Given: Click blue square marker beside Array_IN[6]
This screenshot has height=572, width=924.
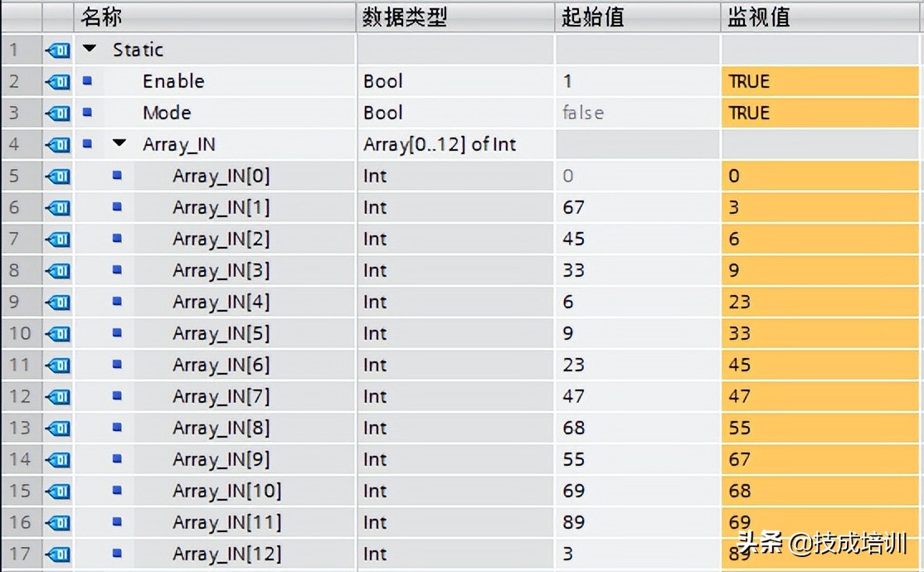Looking at the screenshot, I should (117, 364).
